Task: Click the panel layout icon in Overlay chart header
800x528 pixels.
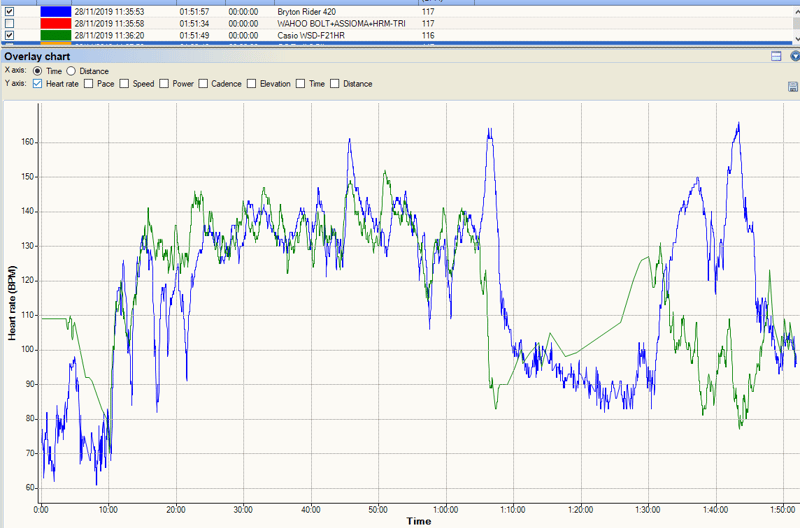Action: pos(776,57)
